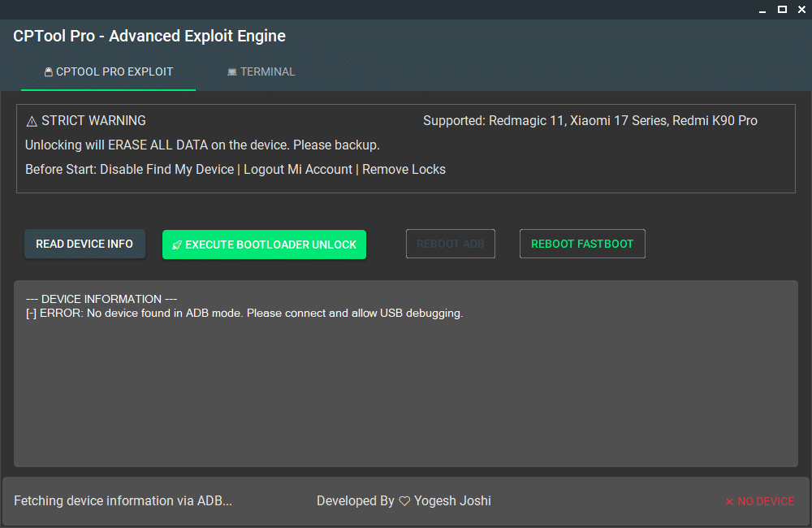This screenshot has height=528, width=812.
Task: Close the CPTool Pro window
Action: [801, 10]
